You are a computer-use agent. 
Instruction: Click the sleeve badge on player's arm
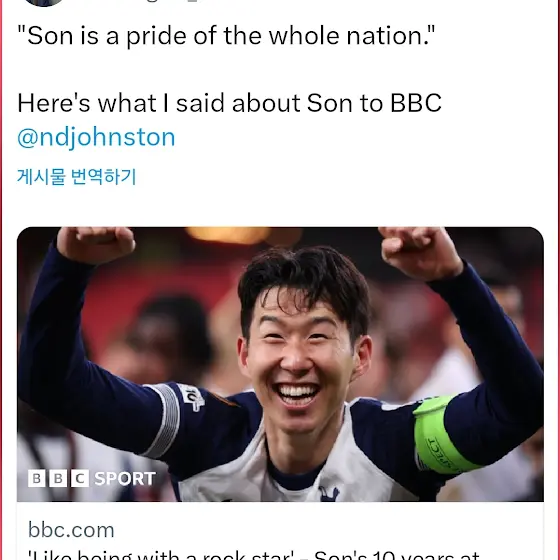(193, 397)
